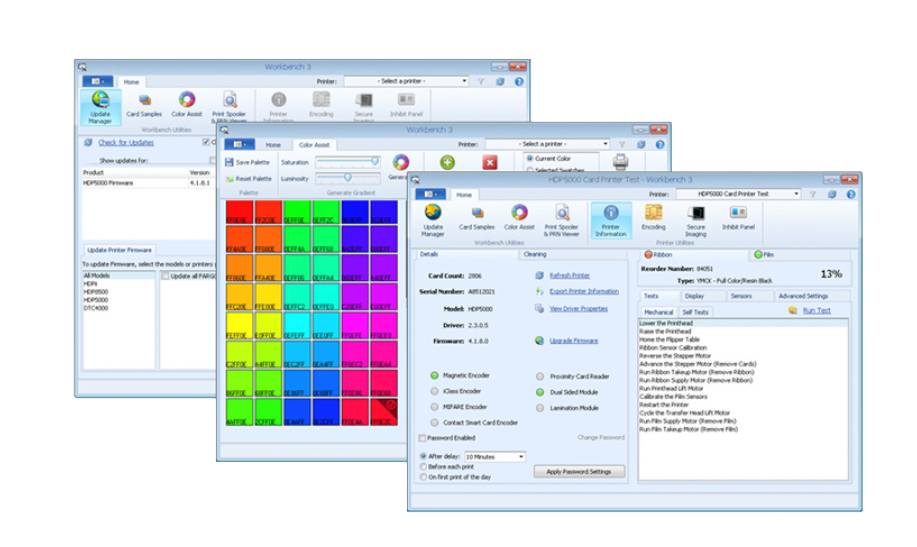Pick the red FF0E0E swatch in palette
The height and width of the screenshot is (547, 917).
tap(239, 212)
